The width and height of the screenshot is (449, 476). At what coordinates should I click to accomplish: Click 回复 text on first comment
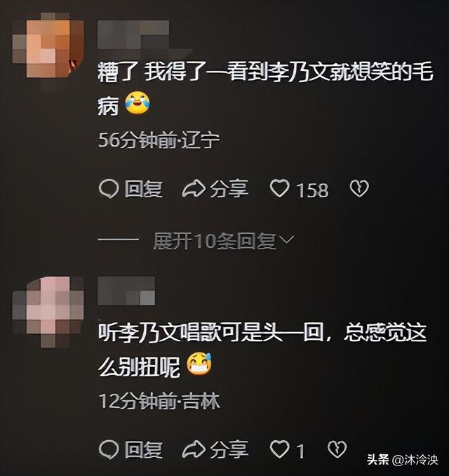pyautogui.click(x=144, y=189)
